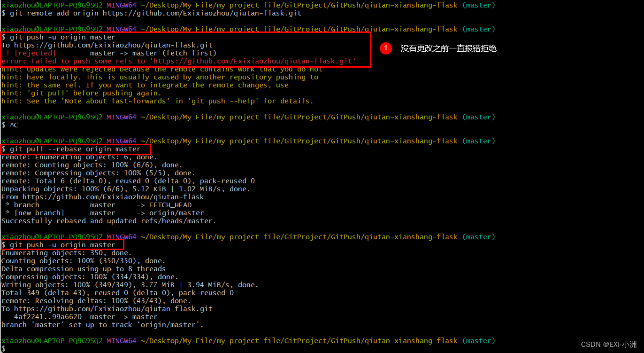
Task: Click 'remote: Counting objects: 100% (6/6)' line
Action: pos(92,165)
